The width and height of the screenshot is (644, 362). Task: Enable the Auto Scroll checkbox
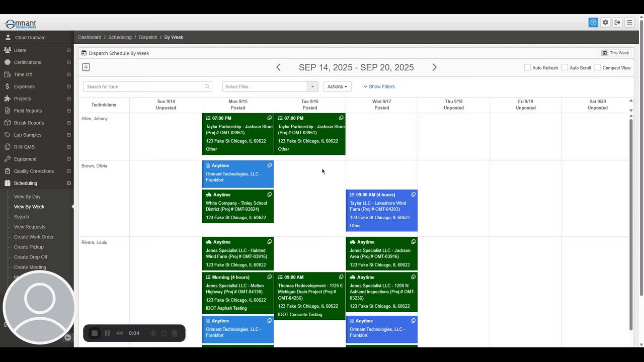click(565, 67)
